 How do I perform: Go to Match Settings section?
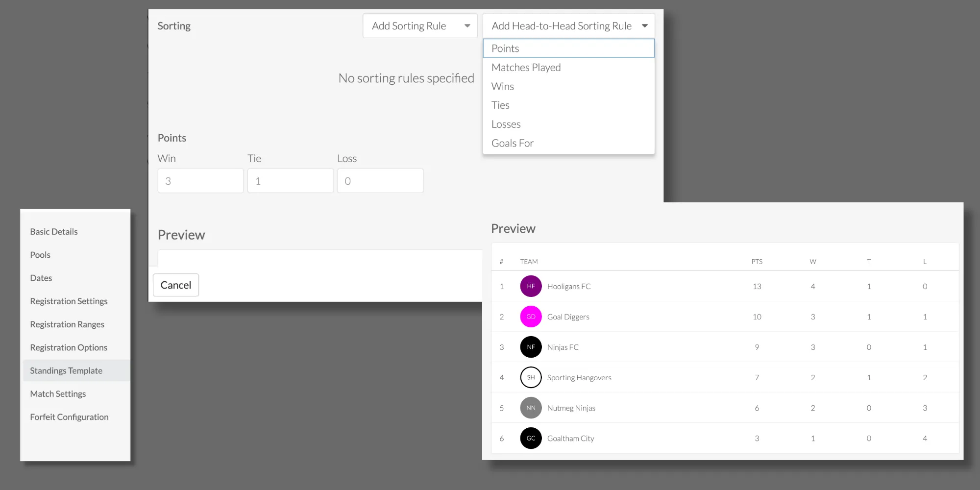coord(58,394)
